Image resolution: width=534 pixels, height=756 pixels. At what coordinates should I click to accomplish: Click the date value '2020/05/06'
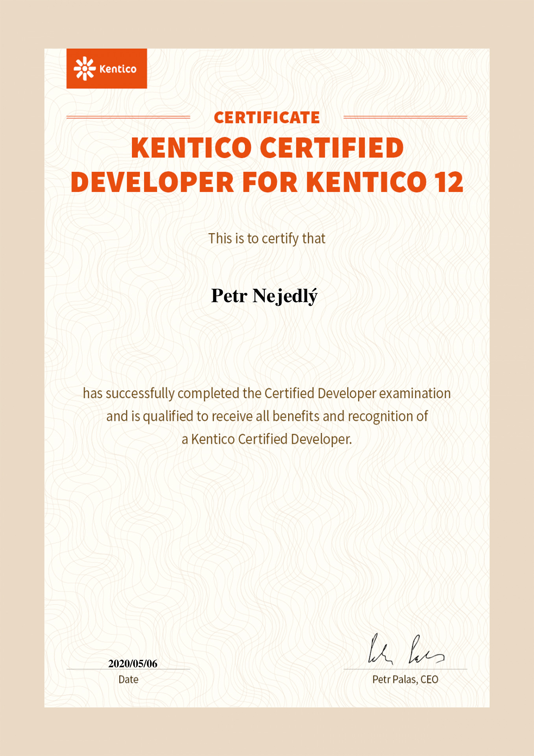[133, 664]
